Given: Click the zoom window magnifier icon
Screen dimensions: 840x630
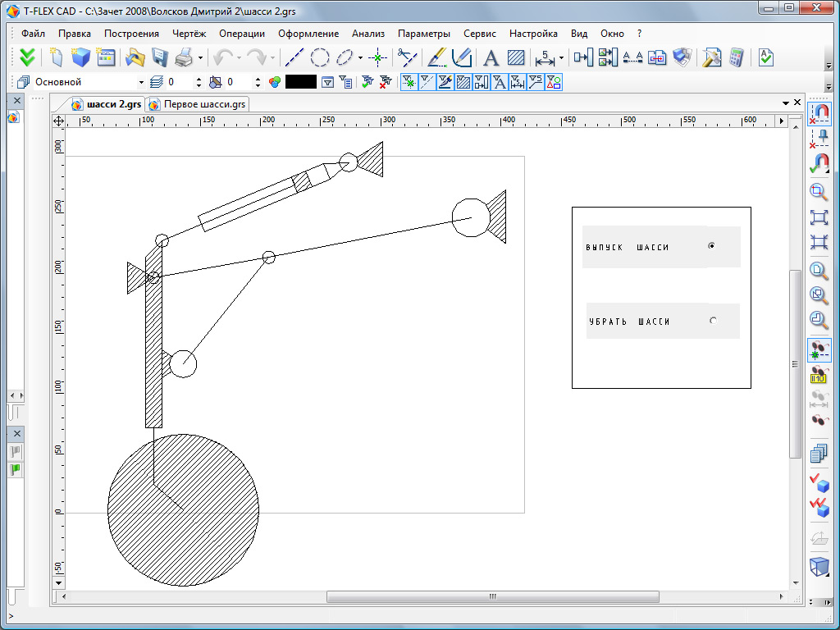Looking at the screenshot, I should click(819, 191).
